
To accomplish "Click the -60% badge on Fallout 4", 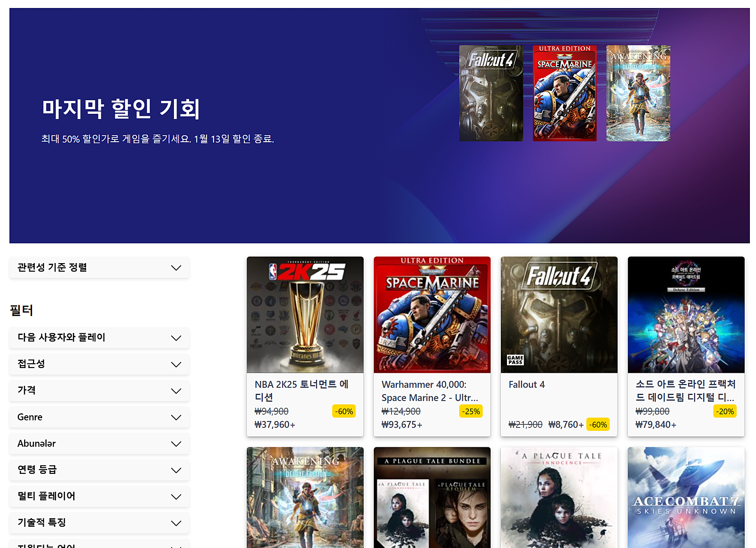I will [598, 425].
